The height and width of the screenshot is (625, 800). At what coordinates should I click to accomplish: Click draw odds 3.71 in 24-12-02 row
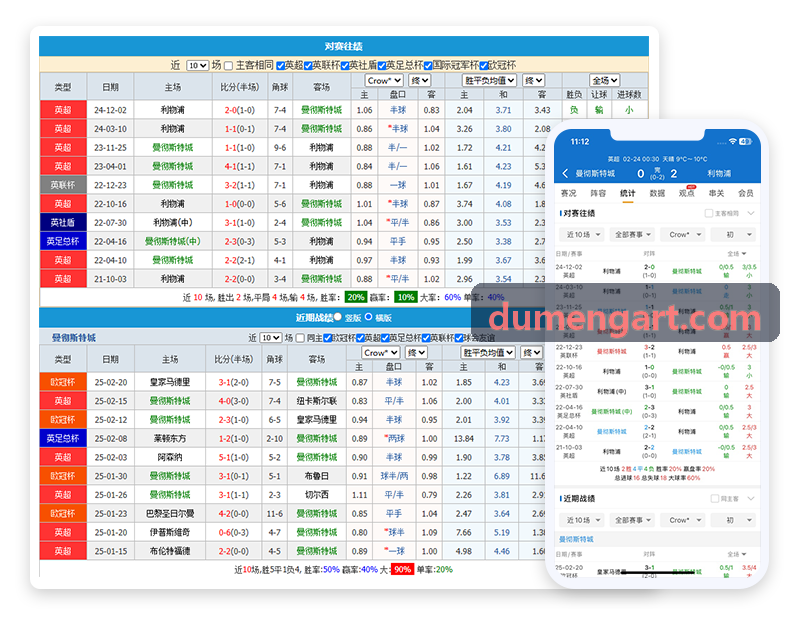503,110
